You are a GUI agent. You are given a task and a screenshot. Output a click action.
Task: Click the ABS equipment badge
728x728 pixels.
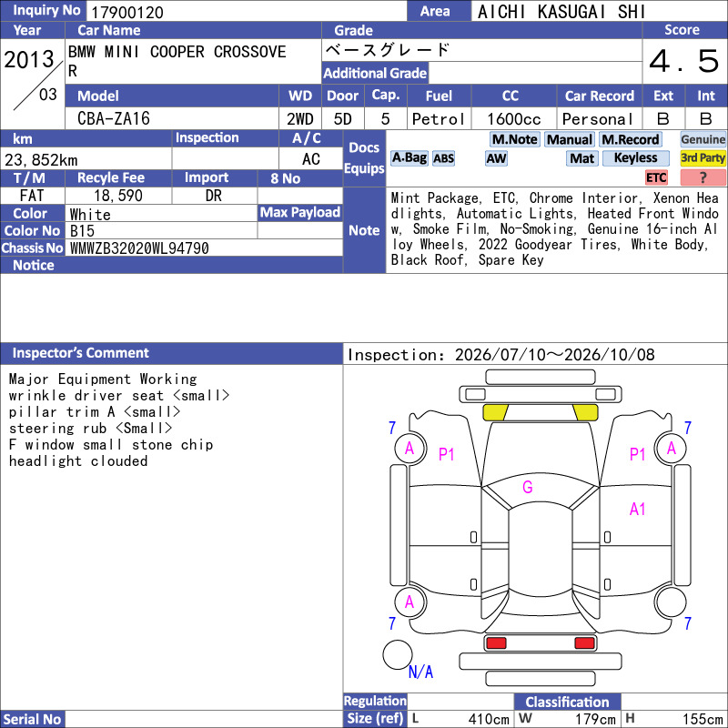point(443,158)
